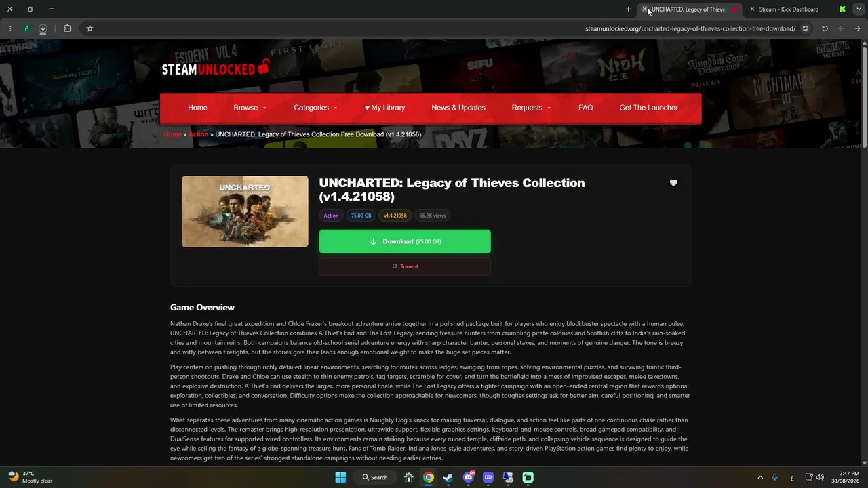Viewport: 868px width, 488px height.
Task: Open the monitor icon app in taskbar
Action: tap(508, 477)
